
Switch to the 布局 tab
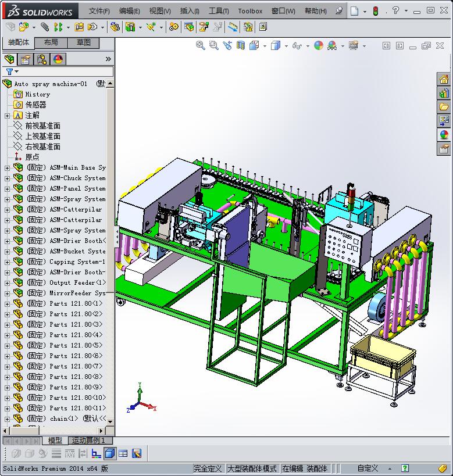pos(51,42)
